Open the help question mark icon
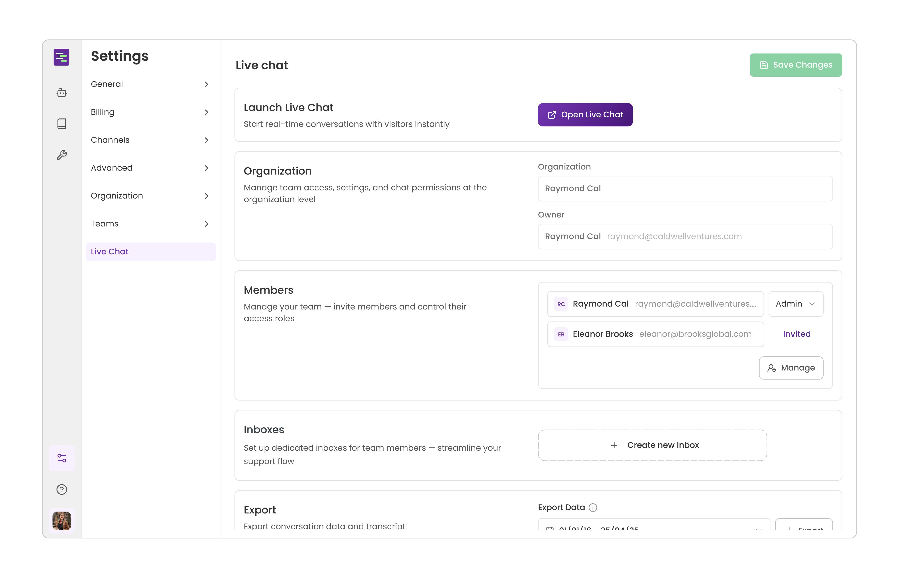This screenshot has width=899, height=588. (62, 490)
